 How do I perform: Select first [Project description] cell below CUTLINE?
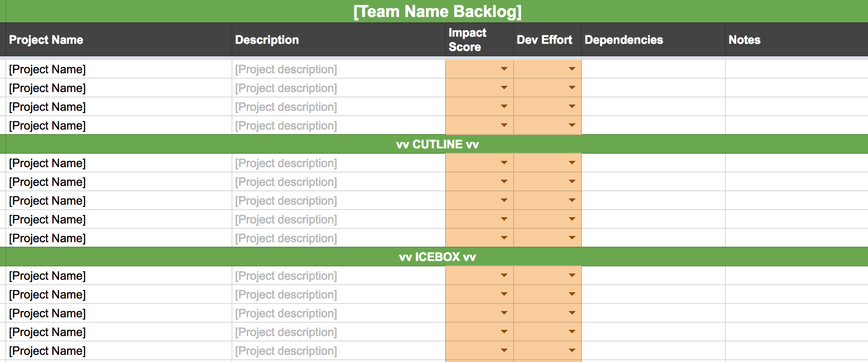click(x=339, y=163)
